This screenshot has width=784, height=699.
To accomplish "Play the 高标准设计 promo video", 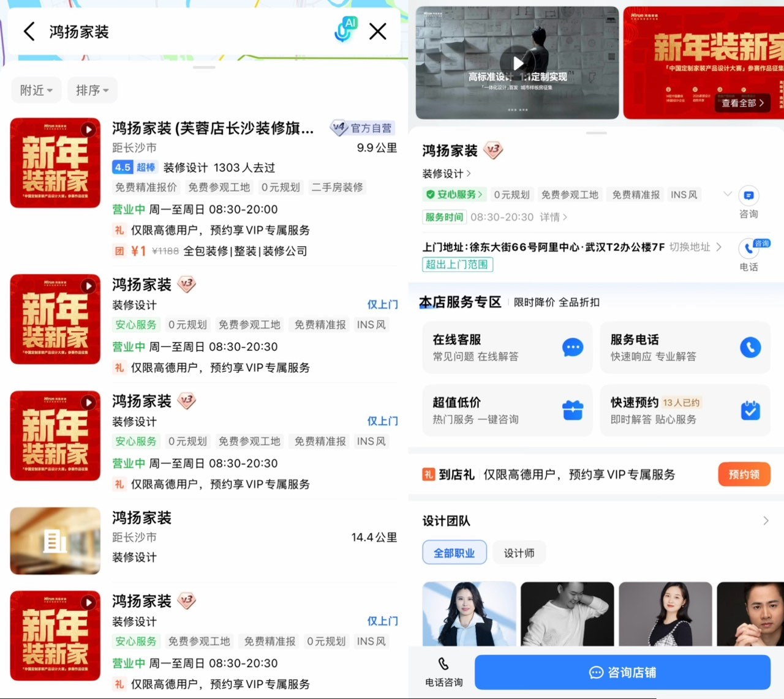I will (518, 62).
